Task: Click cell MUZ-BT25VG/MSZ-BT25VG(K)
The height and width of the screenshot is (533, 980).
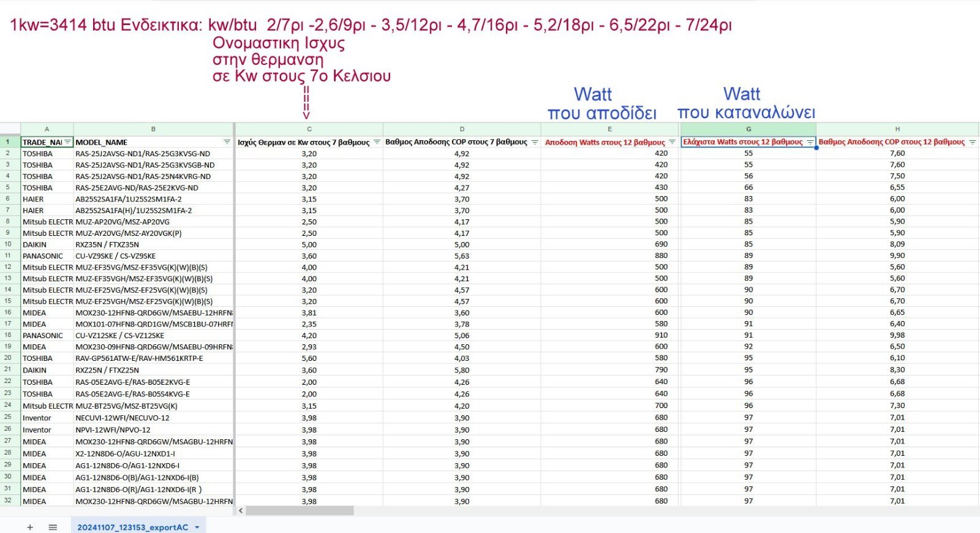Action: point(153,406)
